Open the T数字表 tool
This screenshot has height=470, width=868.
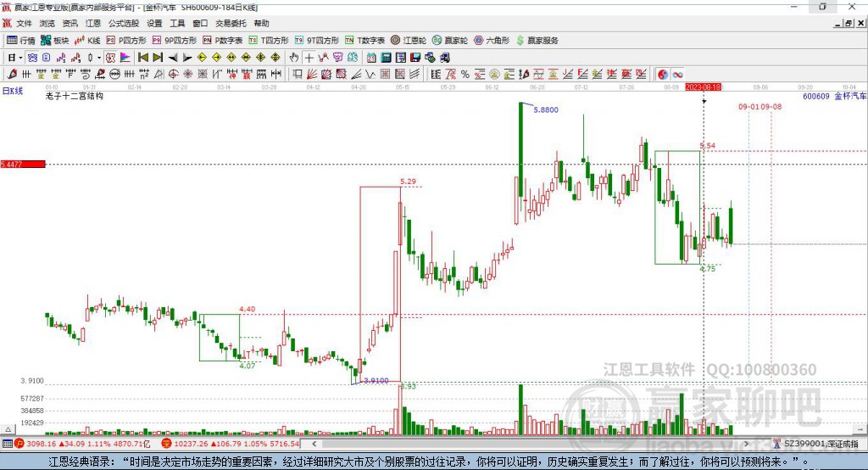(364, 41)
